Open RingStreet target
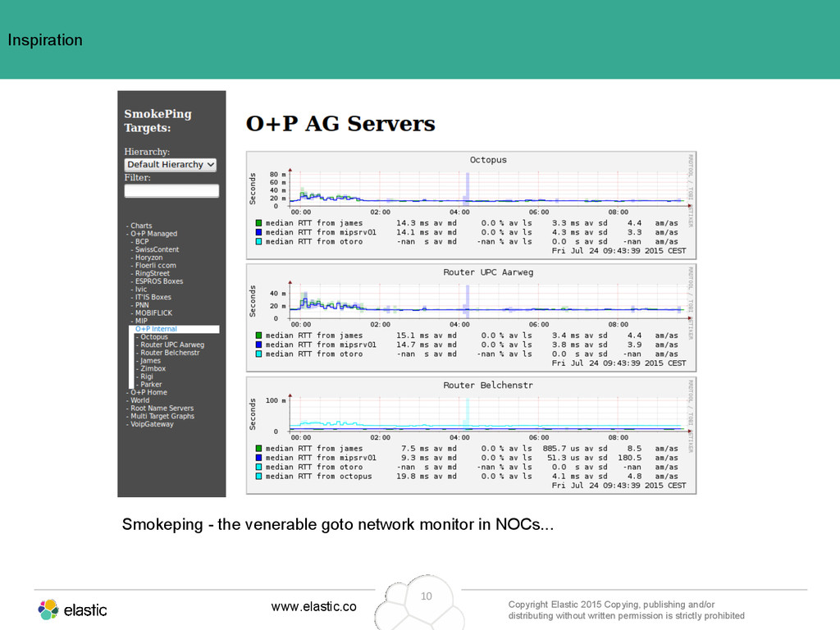The height and width of the screenshot is (630, 840). [x=152, y=273]
